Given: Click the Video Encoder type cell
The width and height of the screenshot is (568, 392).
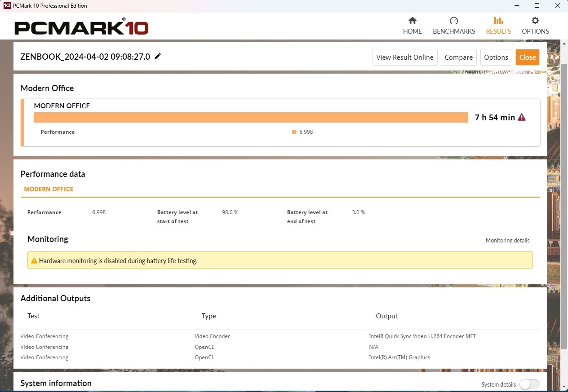Looking at the screenshot, I should [x=212, y=336].
